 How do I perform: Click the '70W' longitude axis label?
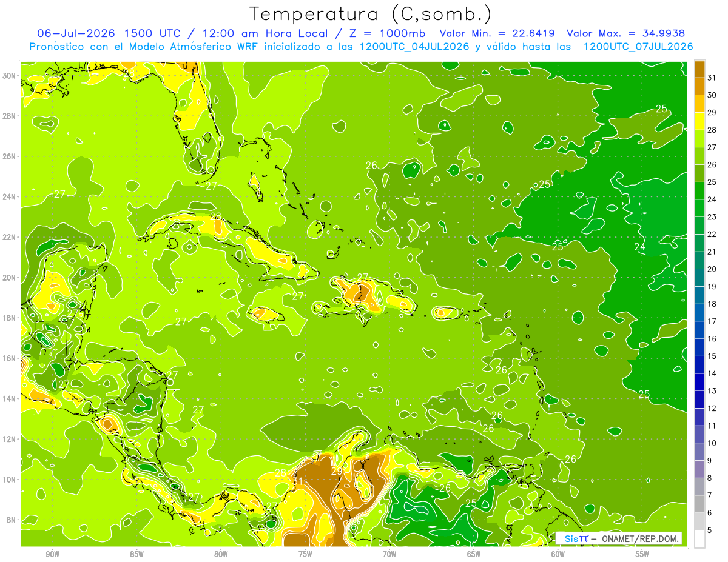[x=389, y=554]
